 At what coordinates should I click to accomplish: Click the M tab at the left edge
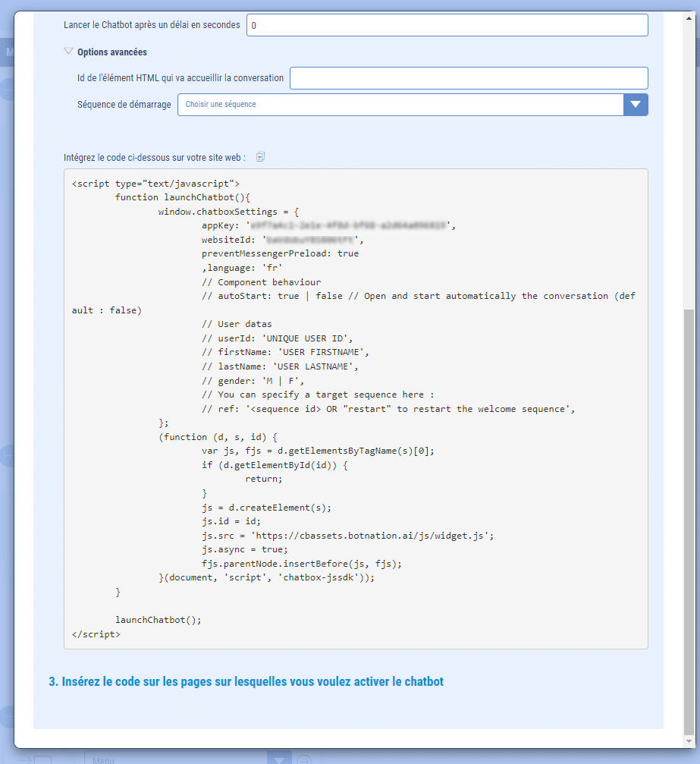tap(9, 52)
